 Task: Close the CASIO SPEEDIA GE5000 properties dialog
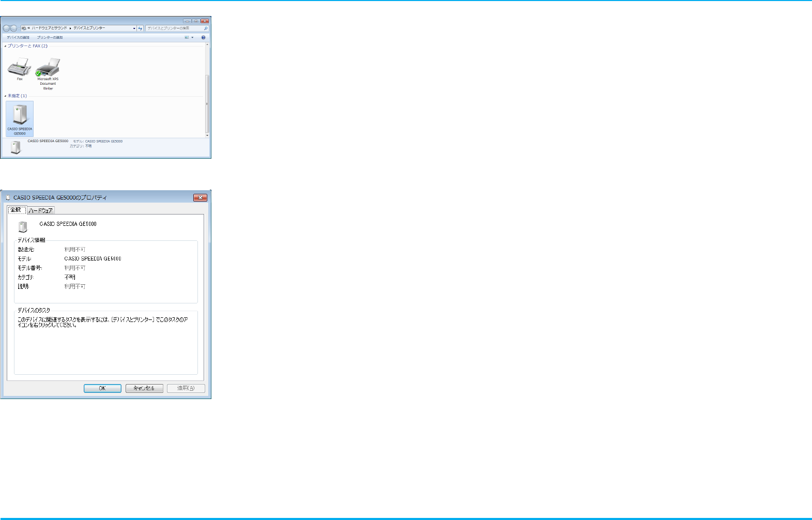[200, 197]
